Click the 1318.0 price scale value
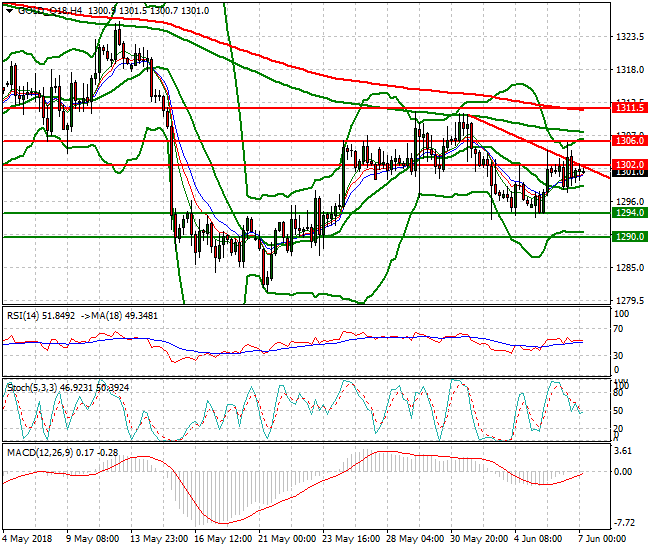 (630, 70)
